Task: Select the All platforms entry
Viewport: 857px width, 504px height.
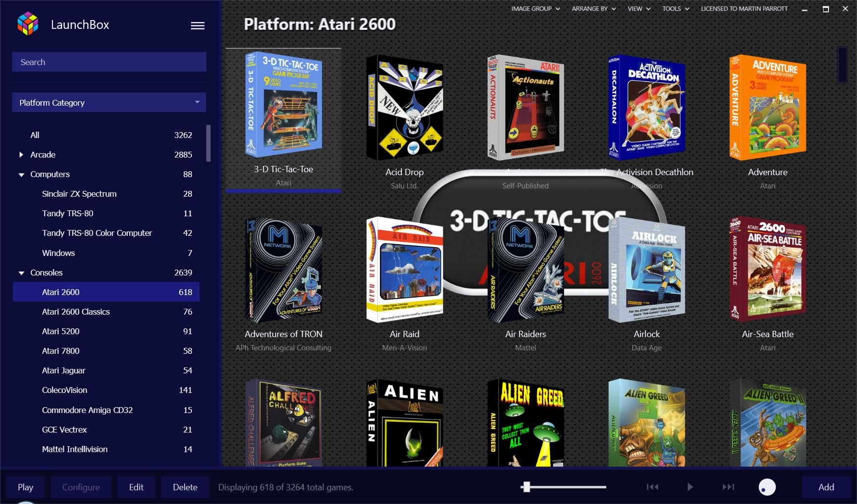Action: pos(106,135)
